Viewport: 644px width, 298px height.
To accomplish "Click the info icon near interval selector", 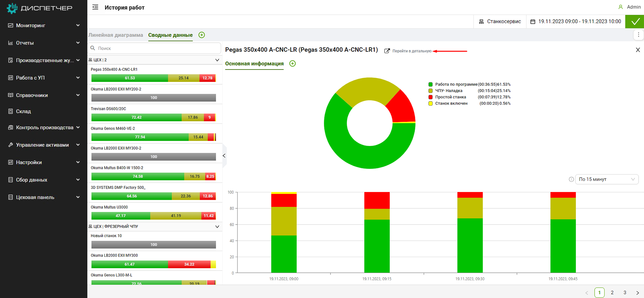I will point(571,179).
